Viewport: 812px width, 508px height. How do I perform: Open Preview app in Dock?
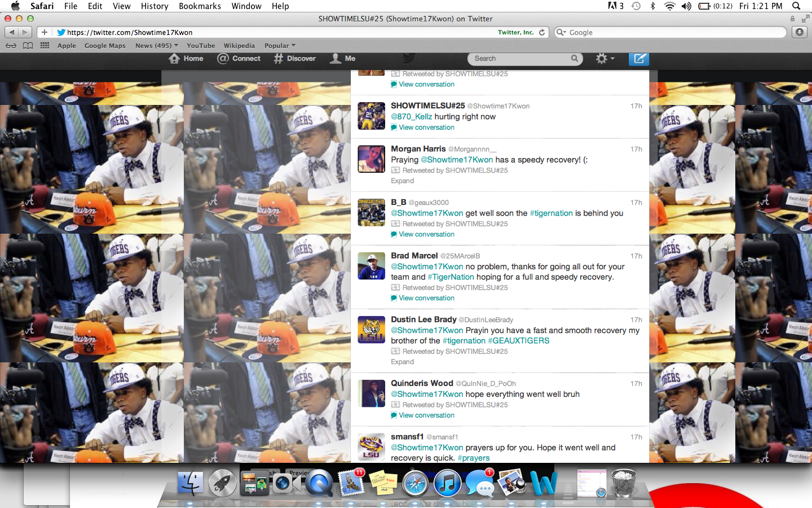513,484
